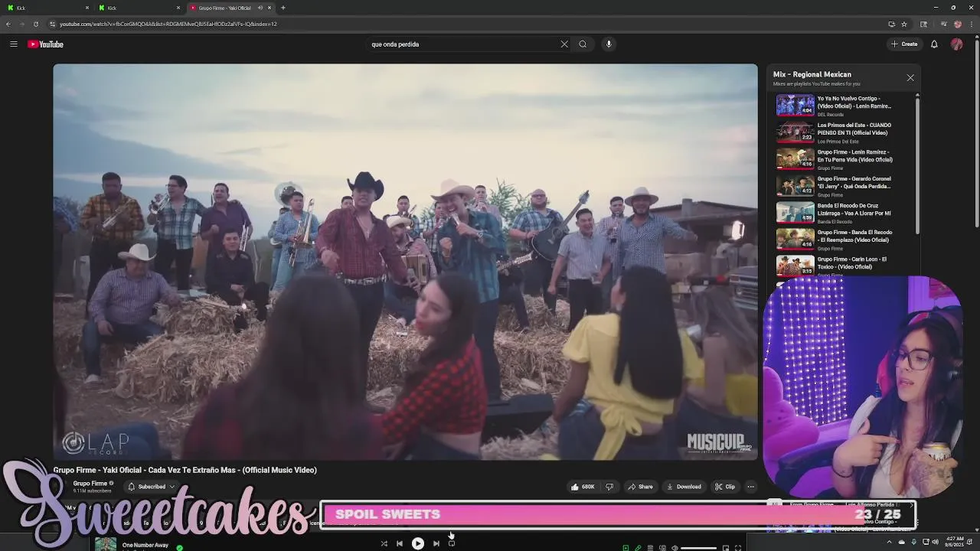
Task: Run search with magnifier button
Action: pos(583,44)
